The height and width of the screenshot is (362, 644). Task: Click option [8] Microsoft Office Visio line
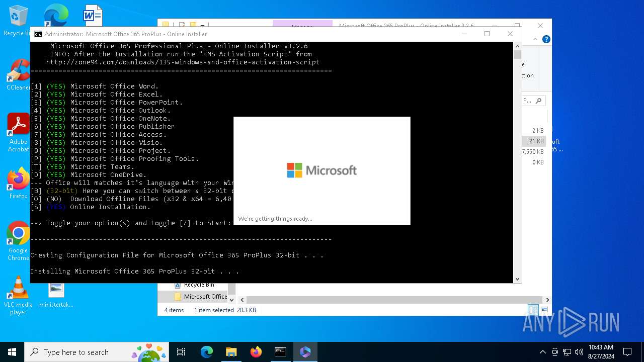tap(97, 143)
